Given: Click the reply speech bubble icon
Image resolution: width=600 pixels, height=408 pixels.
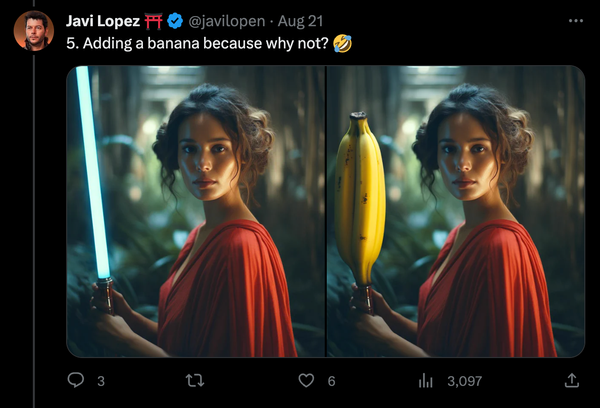Looking at the screenshot, I should (75, 381).
